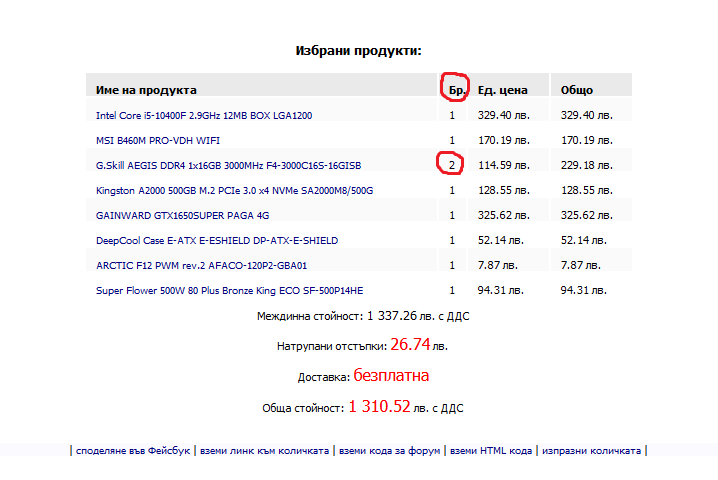Click quantity 1 in the Intel Core row

(452, 115)
